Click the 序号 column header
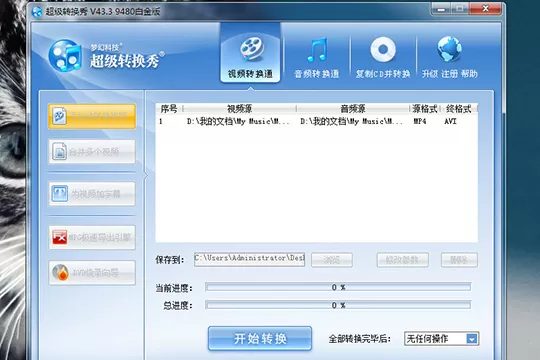Screen dimensions: 540x360 coord(169,109)
